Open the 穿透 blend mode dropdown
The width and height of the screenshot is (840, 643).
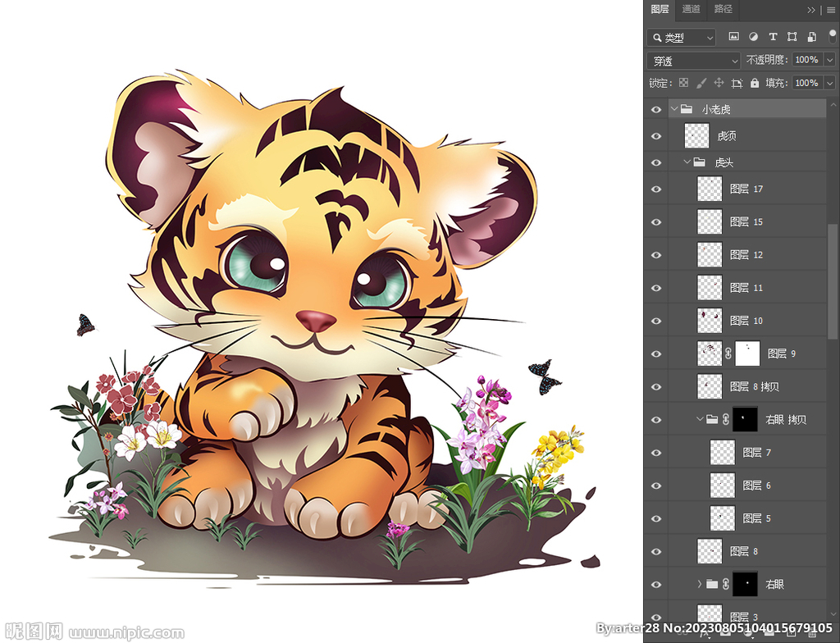coord(694,61)
